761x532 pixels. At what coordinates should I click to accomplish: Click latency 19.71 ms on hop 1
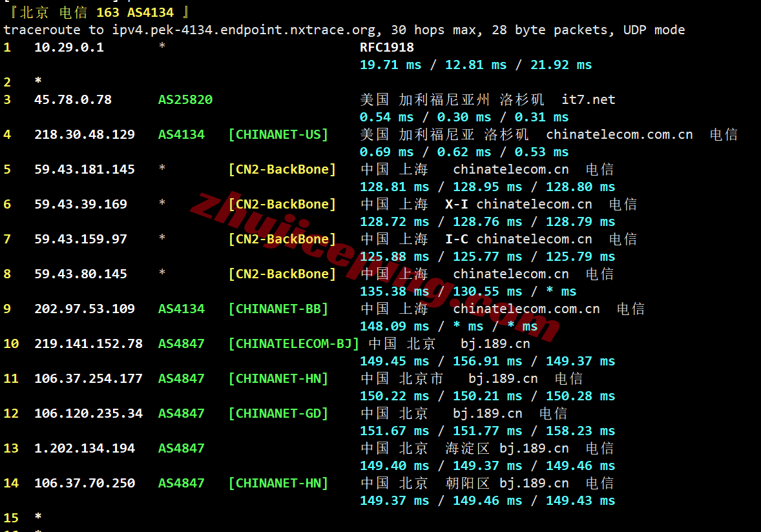(391, 65)
